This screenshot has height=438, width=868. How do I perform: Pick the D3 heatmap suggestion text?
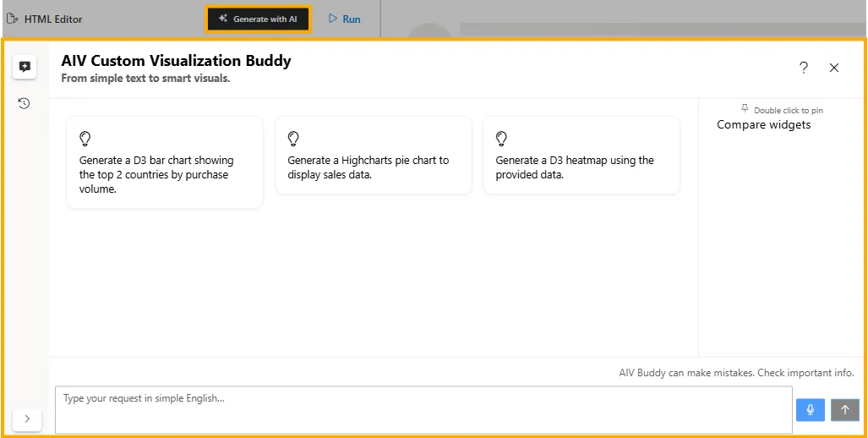pos(575,167)
